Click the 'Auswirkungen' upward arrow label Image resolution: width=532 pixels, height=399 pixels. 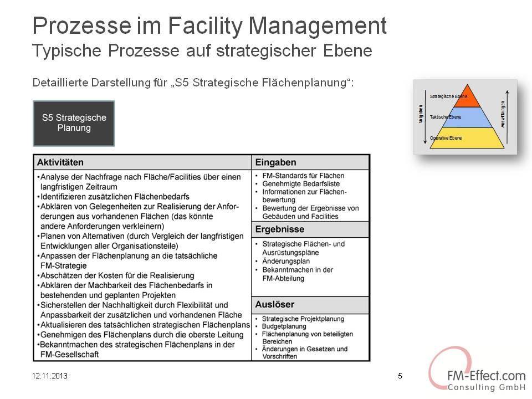pyautogui.click(x=503, y=114)
